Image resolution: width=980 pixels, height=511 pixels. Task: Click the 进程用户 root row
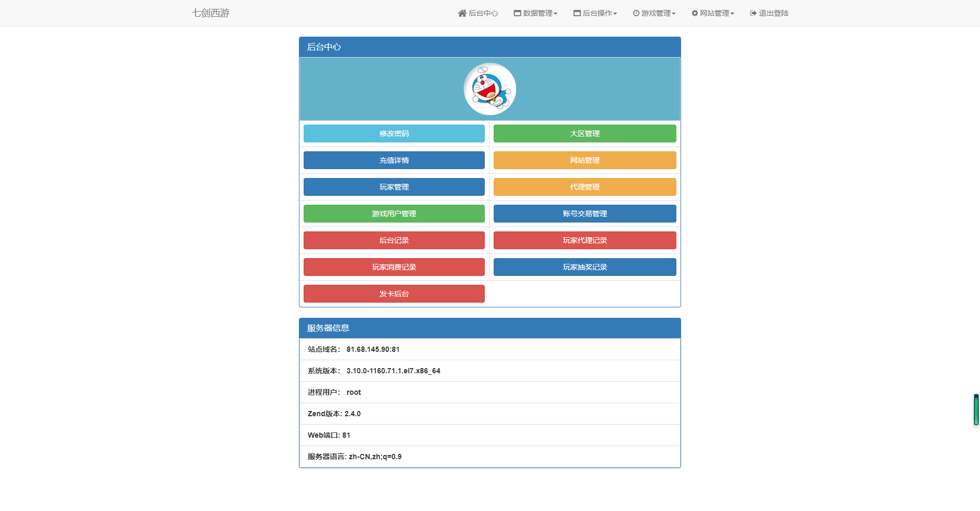[x=490, y=392]
